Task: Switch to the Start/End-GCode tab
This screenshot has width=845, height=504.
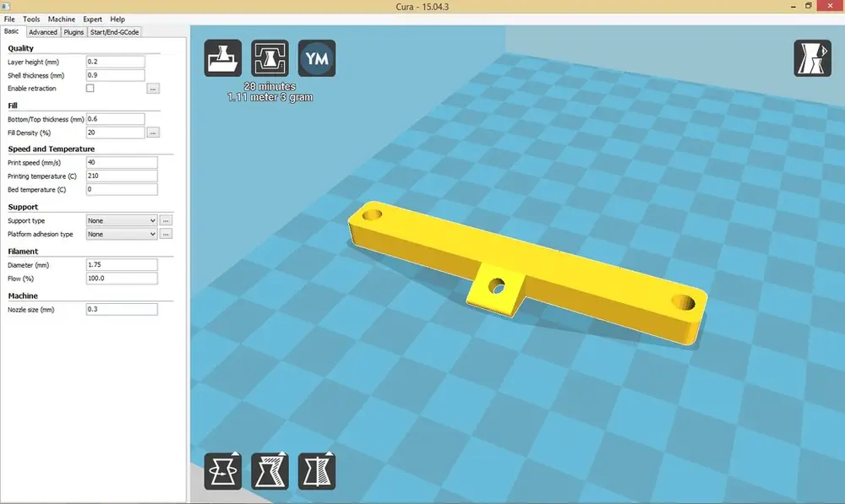Action: point(114,32)
